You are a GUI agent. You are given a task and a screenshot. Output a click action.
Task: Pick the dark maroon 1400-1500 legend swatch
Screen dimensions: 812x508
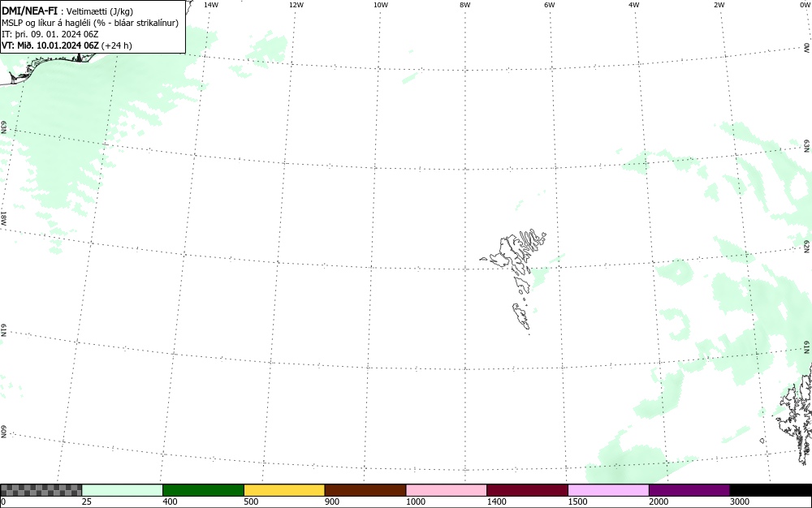[x=527, y=490]
